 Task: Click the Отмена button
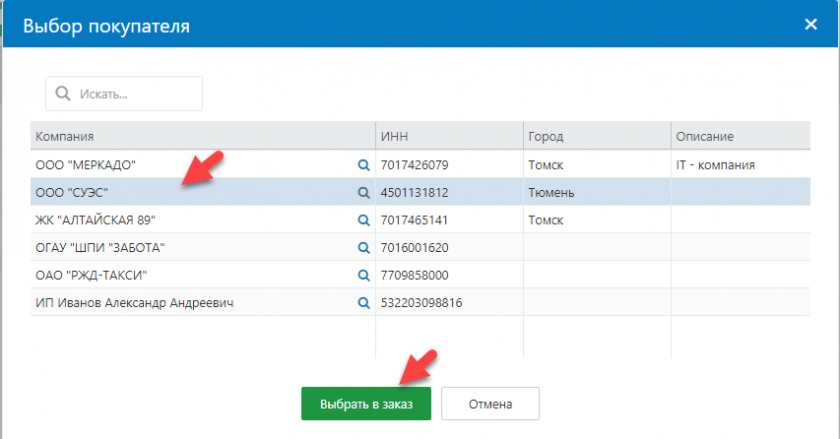490,405
